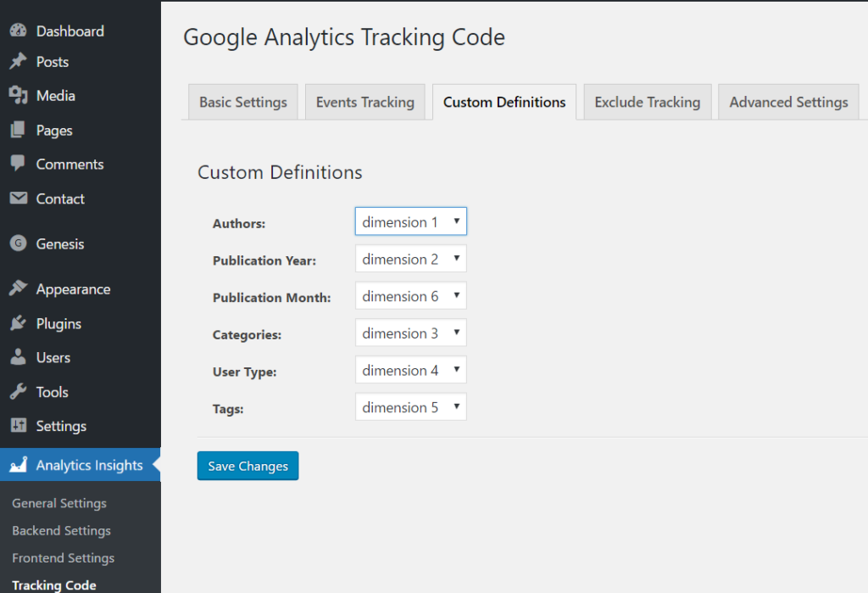Screen dimensions: 868x593
Task: Click the Settings sliders icon
Action: [x=19, y=426]
